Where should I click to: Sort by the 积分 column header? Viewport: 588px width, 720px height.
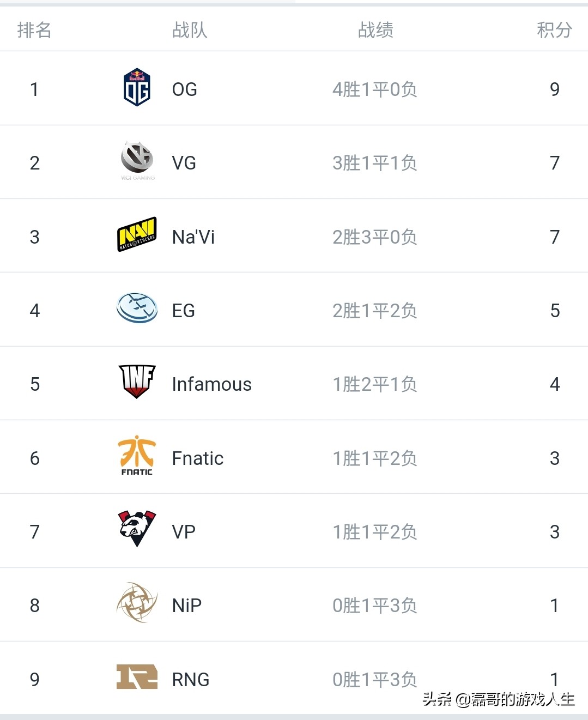(x=554, y=30)
